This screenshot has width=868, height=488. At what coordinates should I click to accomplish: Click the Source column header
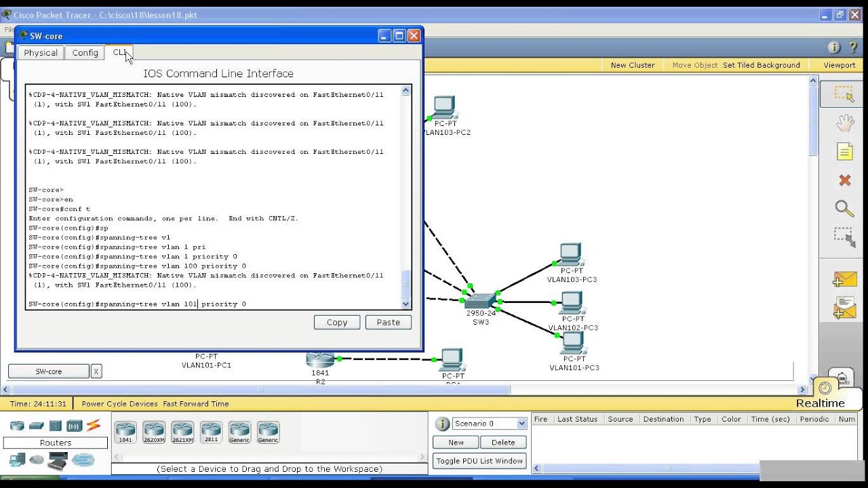(x=620, y=419)
